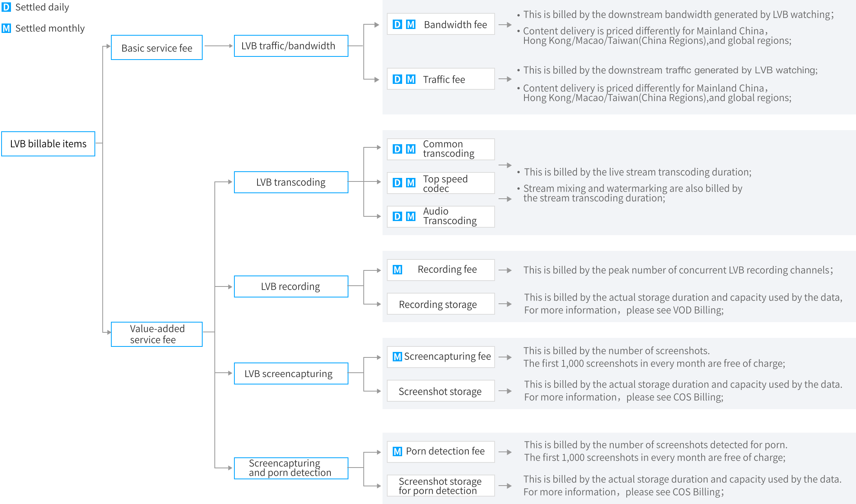Click the M icon beside Top speed codec

[411, 183]
